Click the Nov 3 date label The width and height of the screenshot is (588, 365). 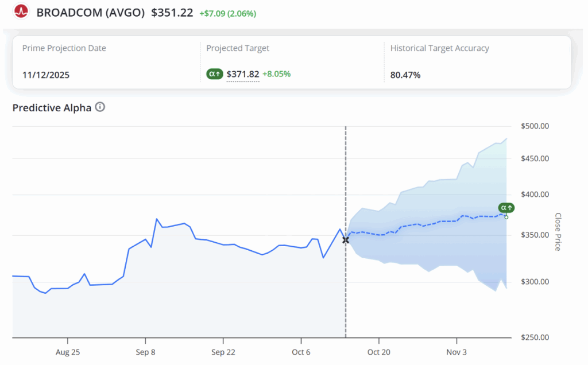pyautogui.click(x=457, y=352)
